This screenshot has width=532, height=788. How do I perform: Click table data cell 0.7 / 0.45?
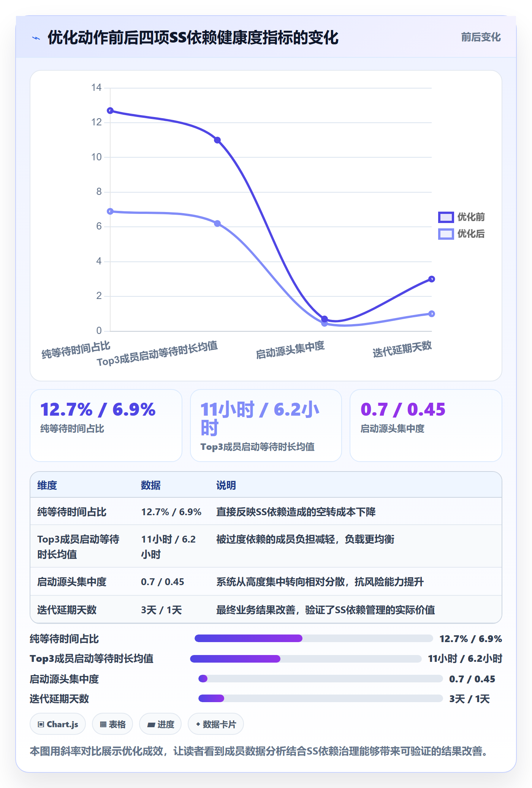coord(163,582)
